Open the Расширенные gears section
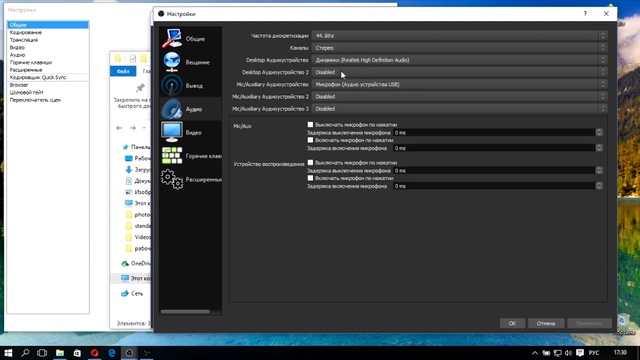Image resolution: width=640 pixels, height=360 pixels. (x=172, y=179)
